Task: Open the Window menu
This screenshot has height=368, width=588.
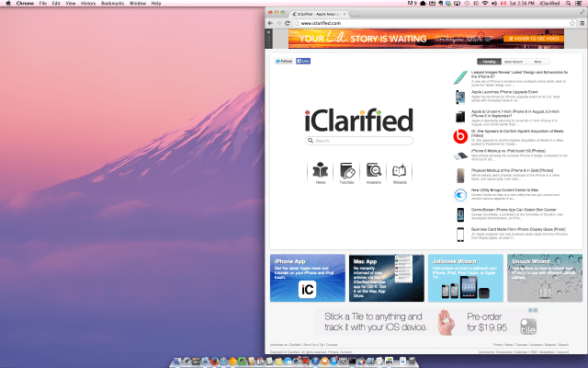Action: [138, 3]
